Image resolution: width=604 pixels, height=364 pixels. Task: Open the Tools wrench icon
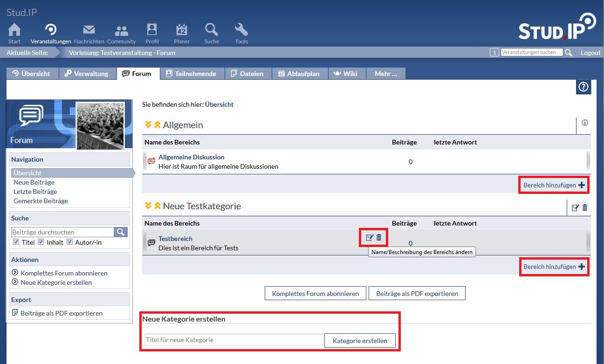click(x=241, y=30)
